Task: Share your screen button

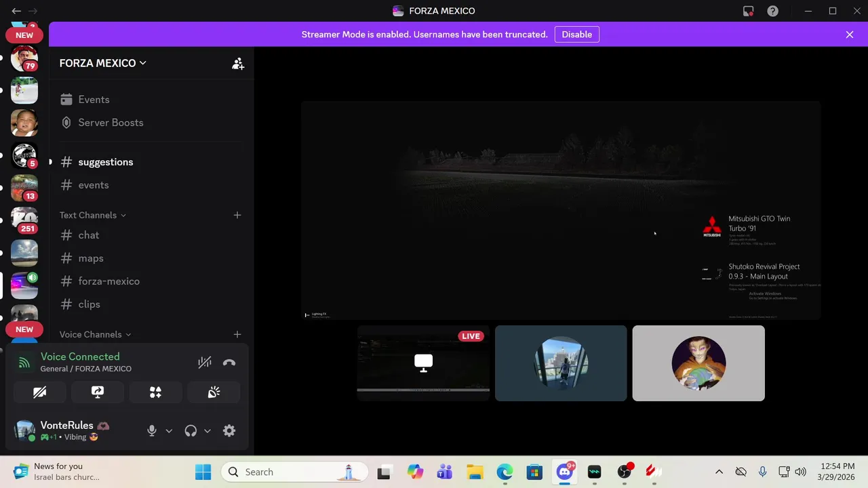Action: (x=98, y=392)
